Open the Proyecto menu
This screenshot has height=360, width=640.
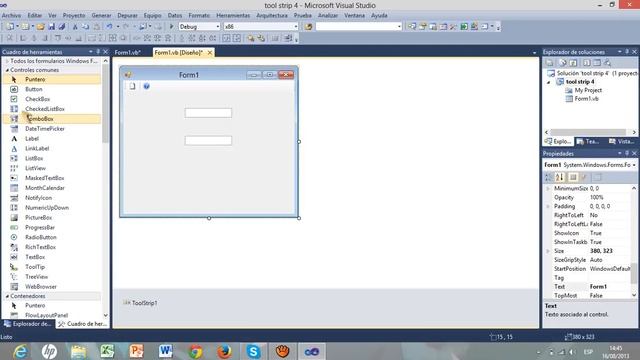coord(74,16)
